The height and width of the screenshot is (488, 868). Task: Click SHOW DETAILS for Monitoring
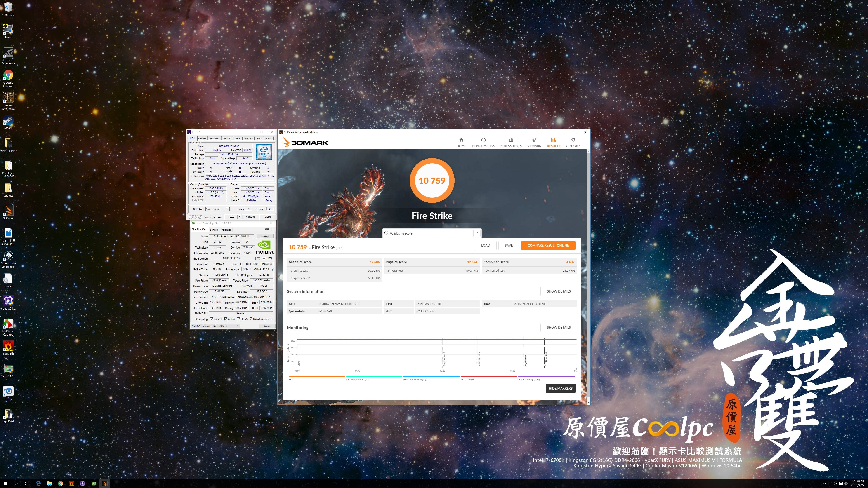(559, 327)
